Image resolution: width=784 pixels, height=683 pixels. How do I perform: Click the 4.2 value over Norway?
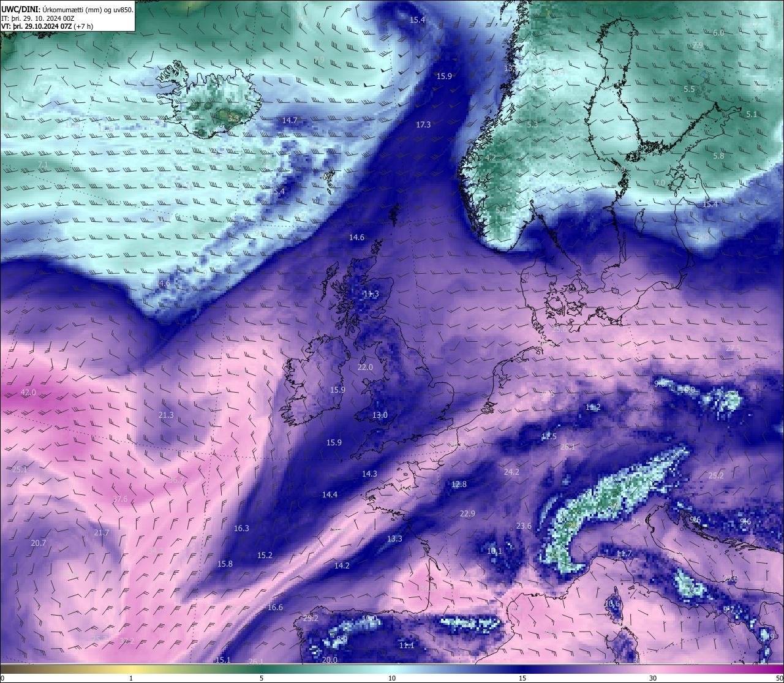tap(490, 157)
